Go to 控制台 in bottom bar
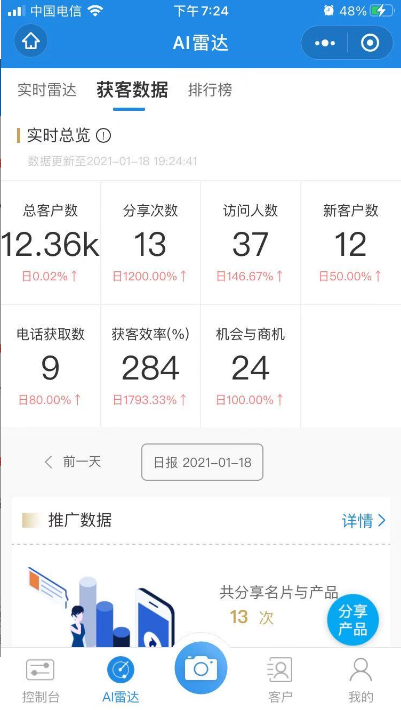Screen dimensions: 401x710 40,680
